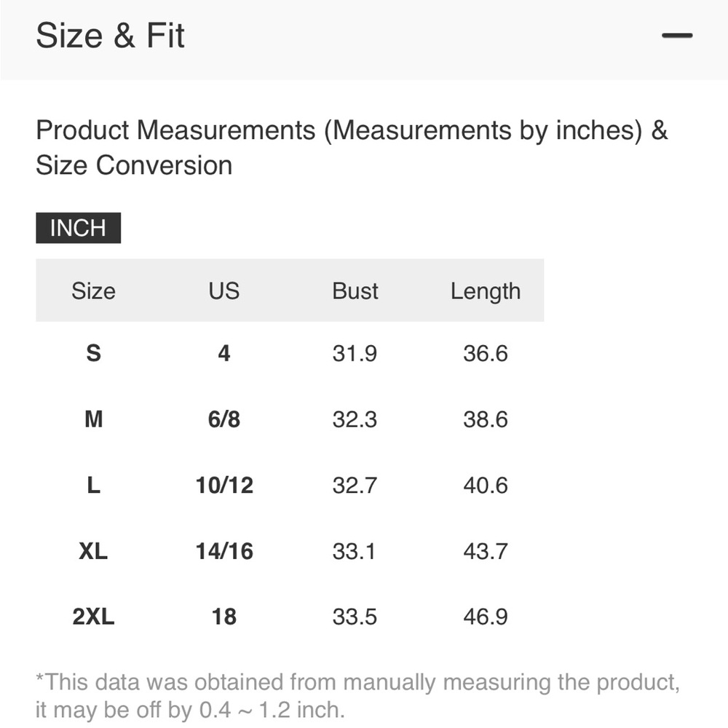
Task: Click the Product Measurements description text
Action: pyautogui.click(x=352, y=147)
